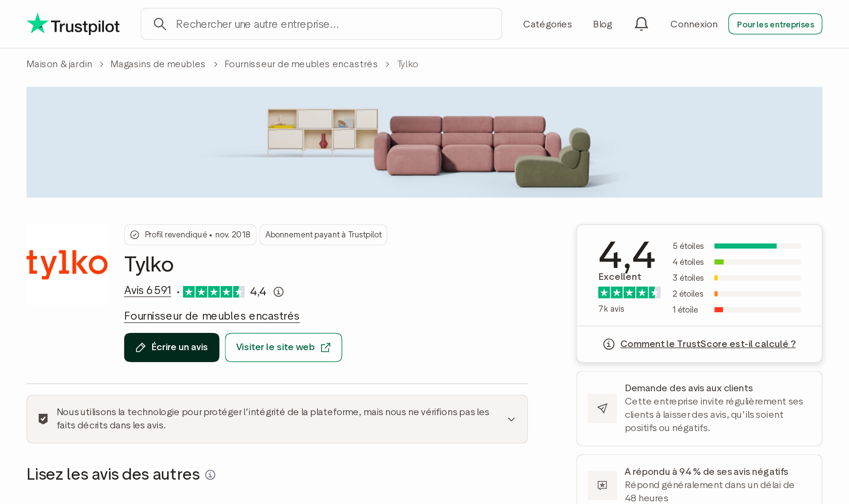The image size is (849, 504).
Task: Click the Abonnement payant à Trustpilot badge
Action: click(x=323, y=235)
